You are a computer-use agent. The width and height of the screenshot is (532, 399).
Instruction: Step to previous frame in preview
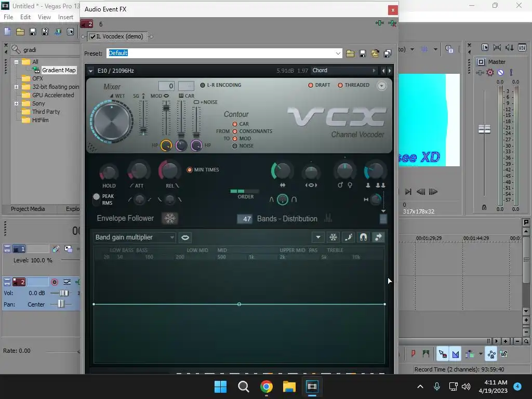click(x=421, y=192)
